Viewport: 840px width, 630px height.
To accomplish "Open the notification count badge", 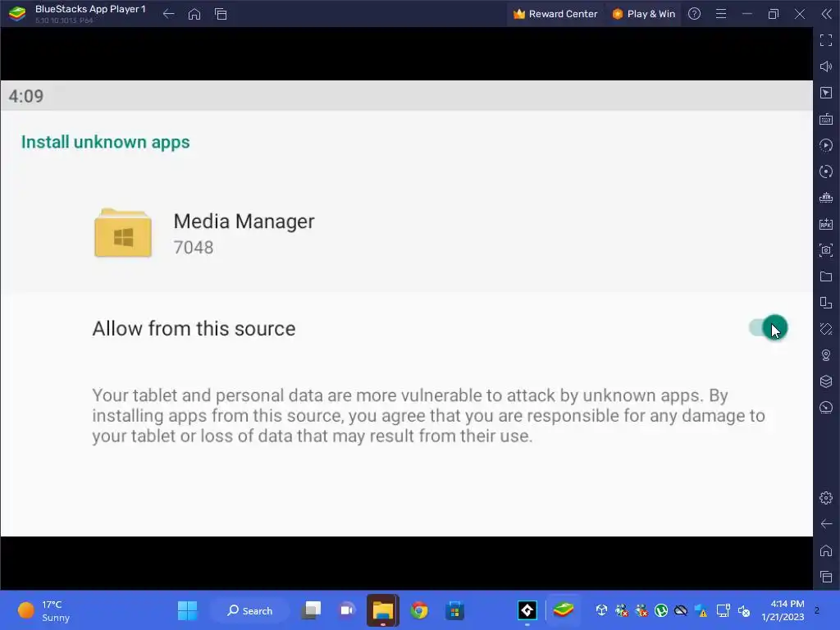I will pos(817,610).
